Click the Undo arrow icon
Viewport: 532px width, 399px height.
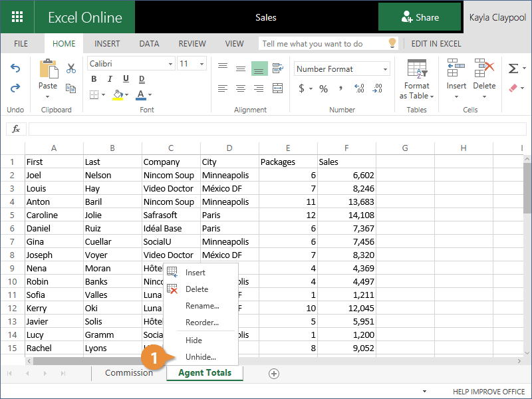(15, 68)
